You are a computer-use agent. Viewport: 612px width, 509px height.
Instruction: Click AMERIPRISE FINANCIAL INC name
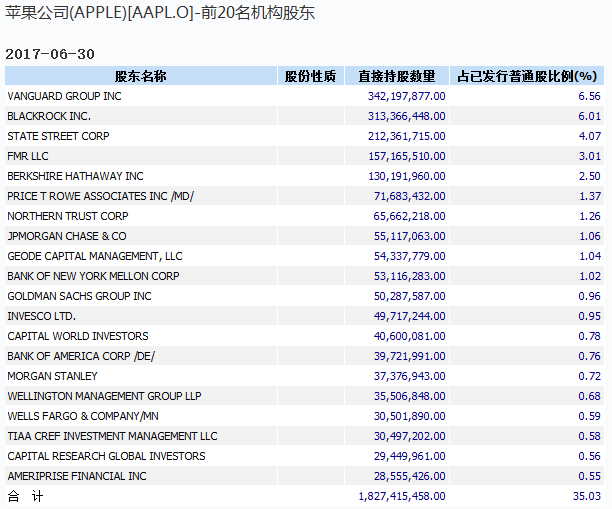(77, 476)
